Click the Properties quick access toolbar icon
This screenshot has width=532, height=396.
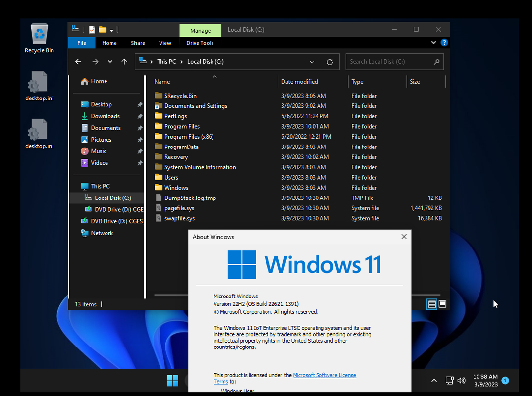coord(92,30)
